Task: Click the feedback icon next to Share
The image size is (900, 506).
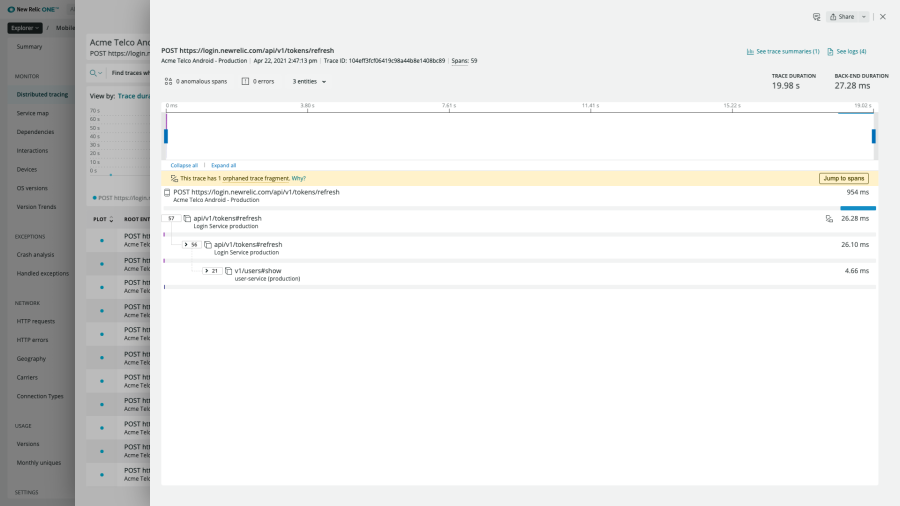Action: pos(816,17)
